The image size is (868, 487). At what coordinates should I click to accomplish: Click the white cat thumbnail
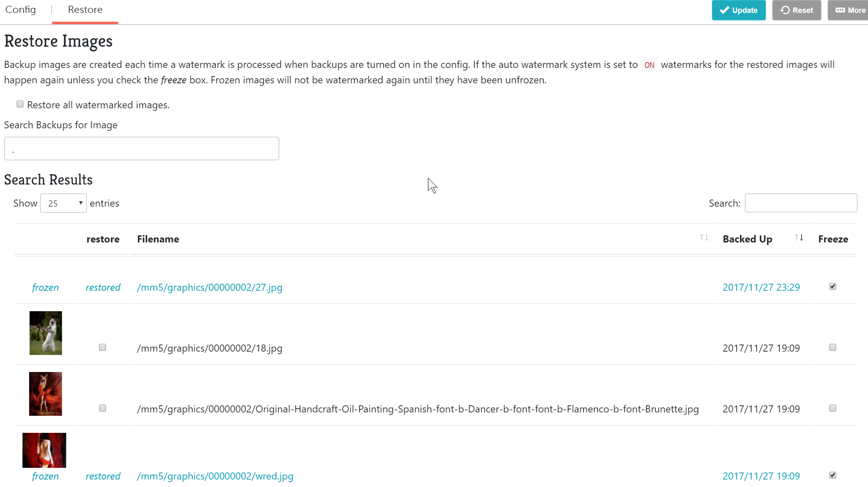pos(46,333)
